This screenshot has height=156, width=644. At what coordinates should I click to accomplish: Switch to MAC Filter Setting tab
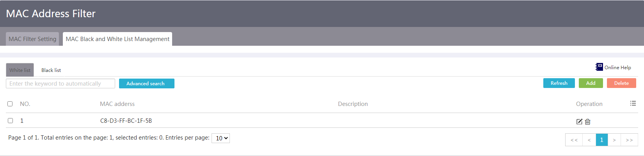[32, 39]
